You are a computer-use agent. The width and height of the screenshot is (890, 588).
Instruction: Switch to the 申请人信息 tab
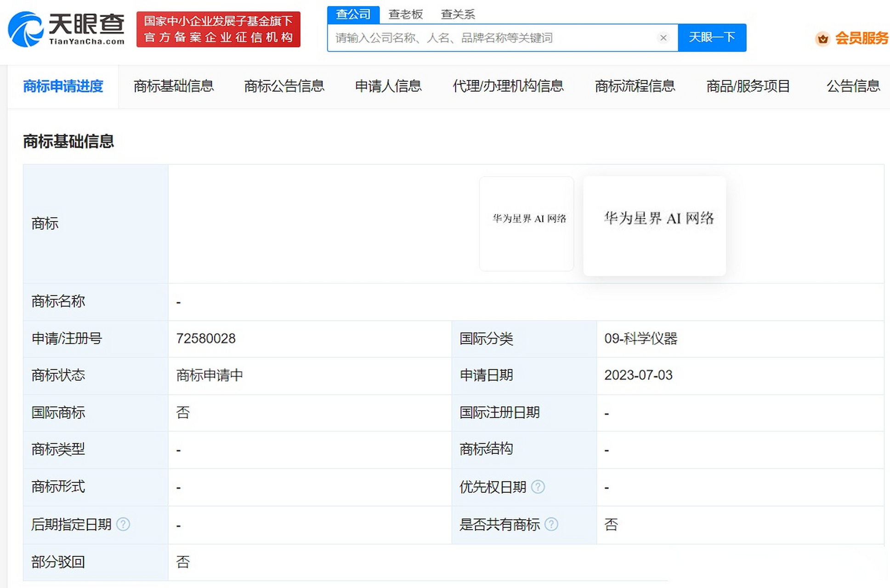(388, 86)
